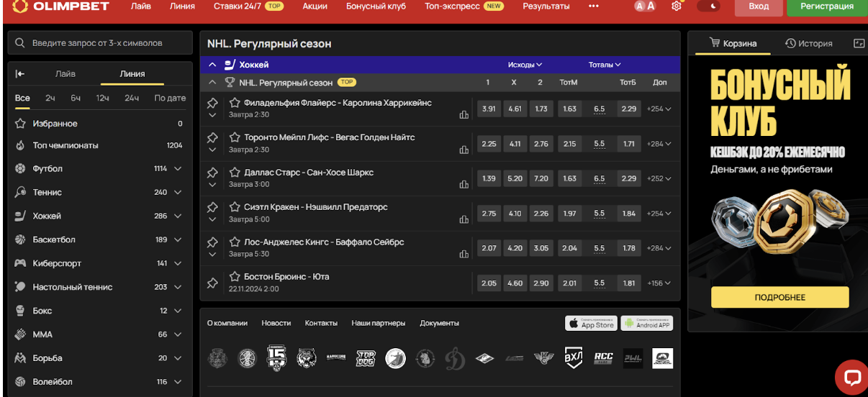The height and width of the screenshot is (397, 868).
Task: Open the three-dots more menu
Action: point(593,6)
